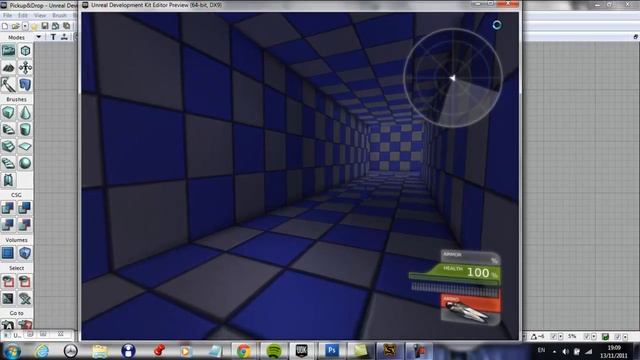
Task: Create a Card builder brush
Action: [8, 180]
